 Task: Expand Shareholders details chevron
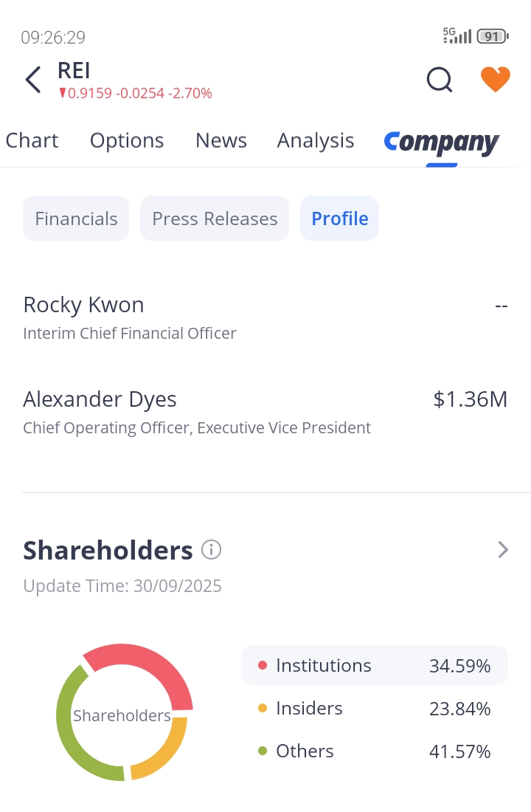click(503, 550)
